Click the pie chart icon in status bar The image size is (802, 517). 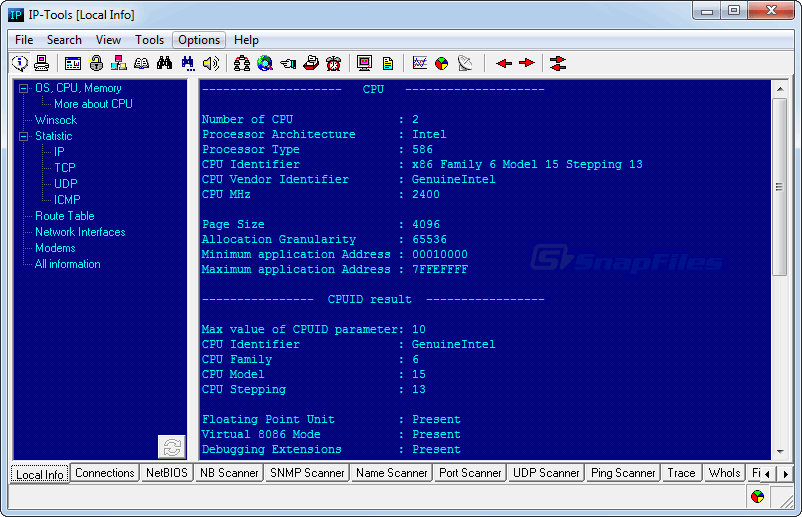pyautogui.click(x=758, y=496)
